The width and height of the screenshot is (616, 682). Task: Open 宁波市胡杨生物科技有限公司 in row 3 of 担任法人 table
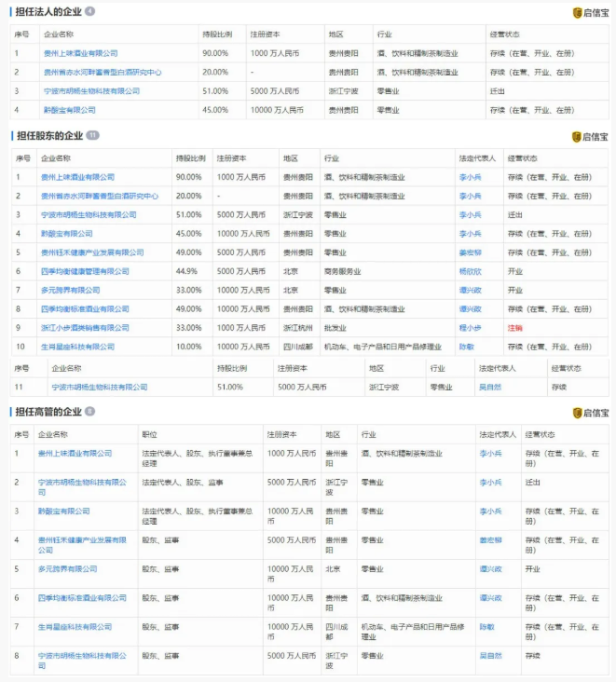coord(91,91)
